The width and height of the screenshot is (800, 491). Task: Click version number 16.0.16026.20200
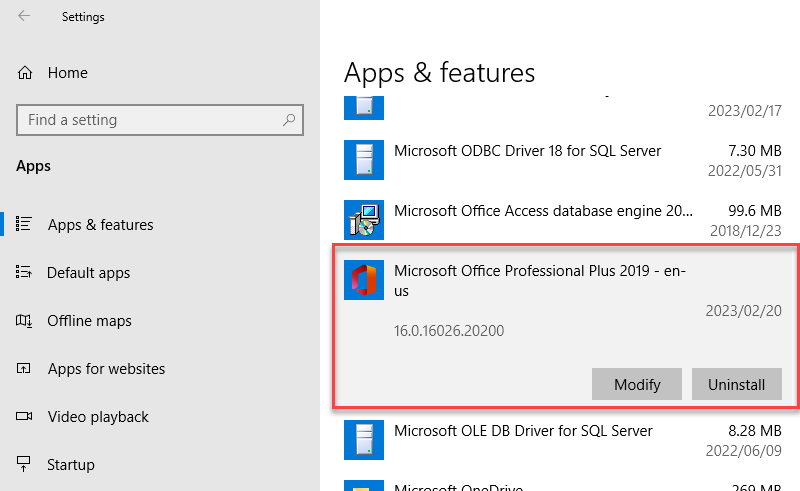coord(449,331)
